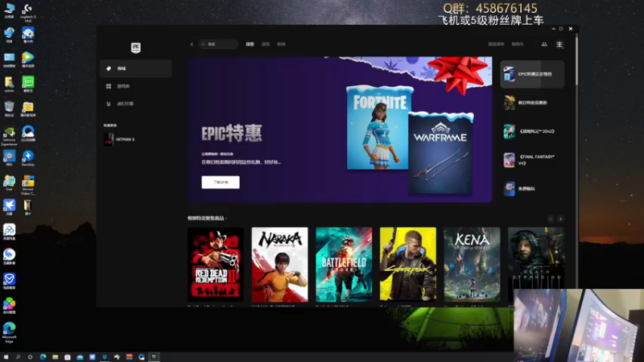
Task: Open Microsoft Edge from the taskbar
Action: pyautogui.click(x=43, y=357)
